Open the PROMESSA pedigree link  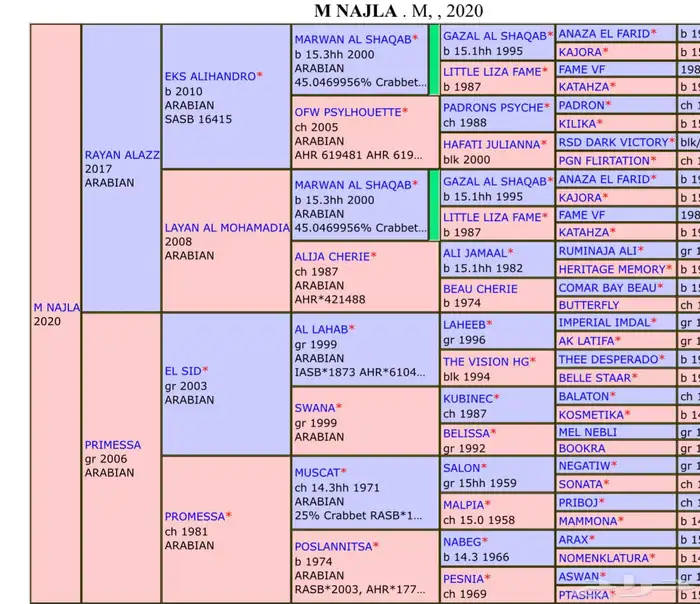(x=194, y=516)
